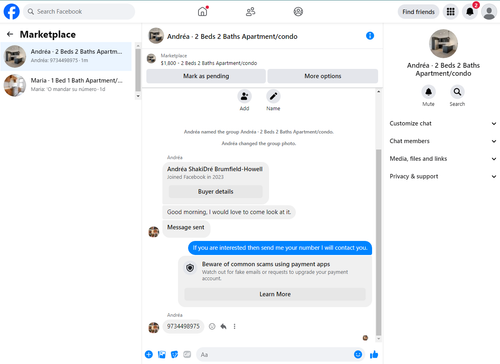Viewport: 500px width, 364px height.
Task: Focus the Search Facebook field
Action: click(79, 12)
